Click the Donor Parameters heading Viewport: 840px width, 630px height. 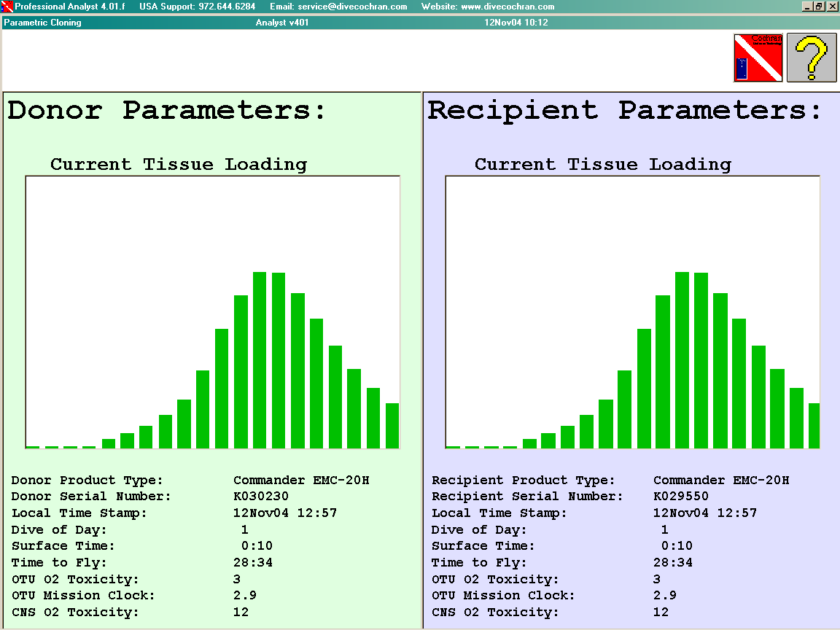pyautogui.click(x=166, y=110)
